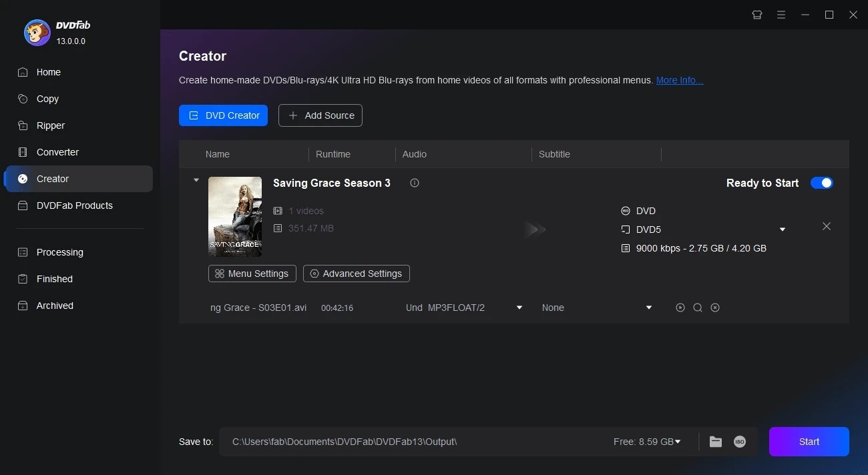Open the theme/skin selector in title bar
Viewport: 868px width, 475px height.
tap(757, 15)
